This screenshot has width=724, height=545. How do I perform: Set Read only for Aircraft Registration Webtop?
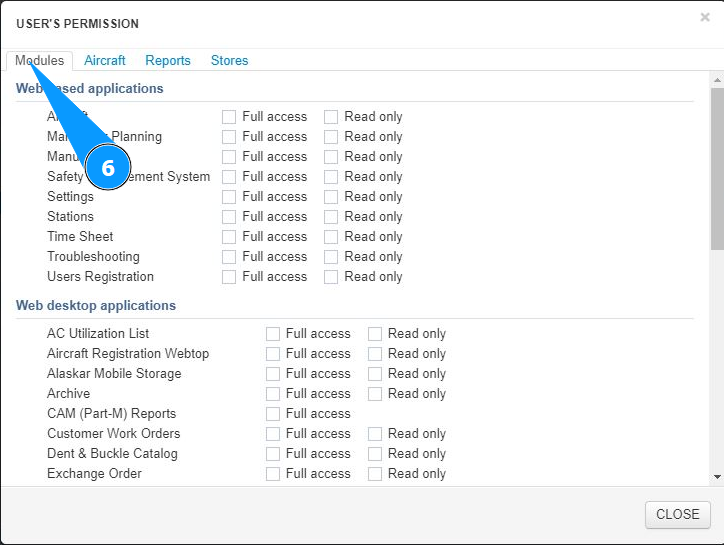point(375,354)
